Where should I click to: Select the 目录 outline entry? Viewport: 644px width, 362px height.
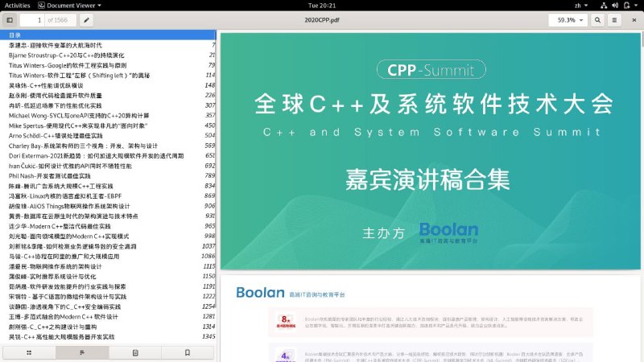click(x=108, y=35)
